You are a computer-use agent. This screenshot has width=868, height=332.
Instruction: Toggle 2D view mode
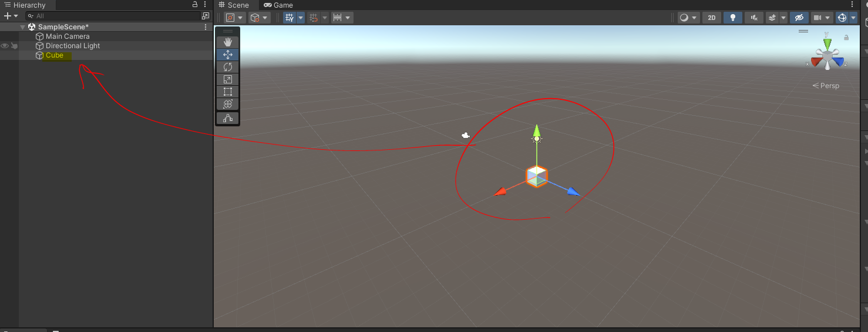pyautogui.click(x=712, y=18)
